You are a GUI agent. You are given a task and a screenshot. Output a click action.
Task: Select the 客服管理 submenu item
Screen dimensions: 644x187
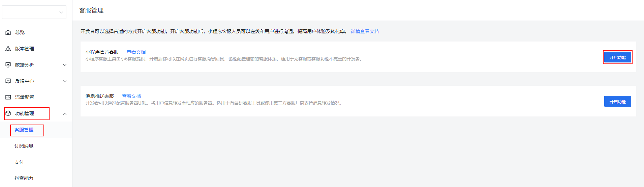pos(24,130)
